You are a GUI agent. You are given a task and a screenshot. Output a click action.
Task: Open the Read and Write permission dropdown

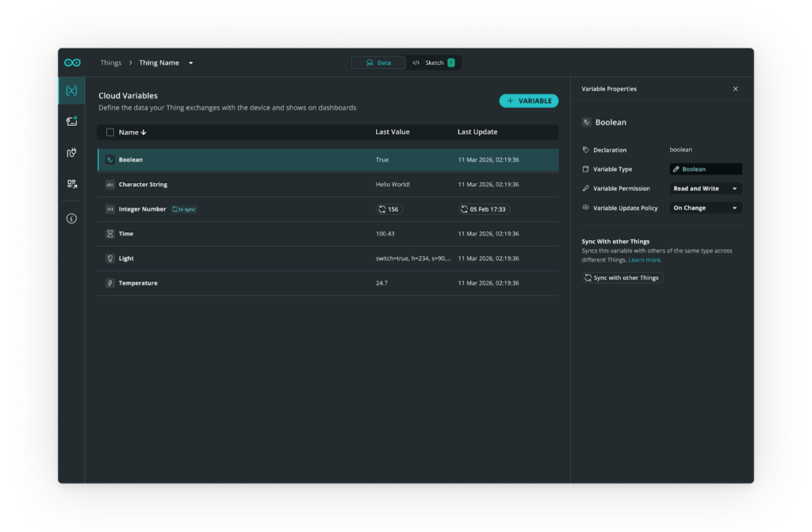(x=705, y=189)
